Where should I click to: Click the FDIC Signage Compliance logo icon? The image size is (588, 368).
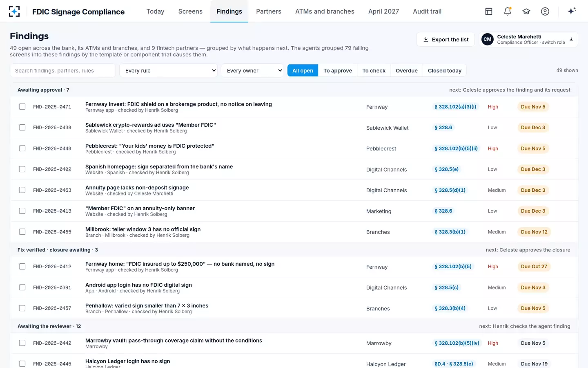click(x=14, y=11)
